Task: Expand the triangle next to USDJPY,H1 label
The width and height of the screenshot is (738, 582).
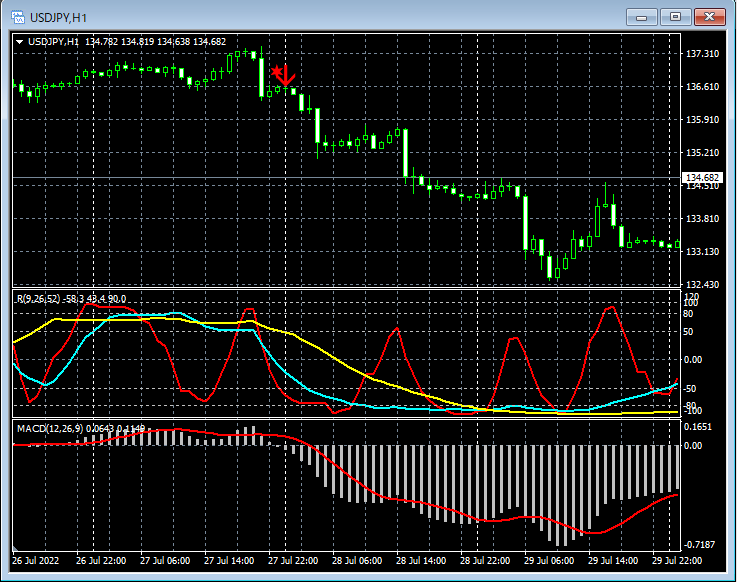Action: (x=20, y=42)
